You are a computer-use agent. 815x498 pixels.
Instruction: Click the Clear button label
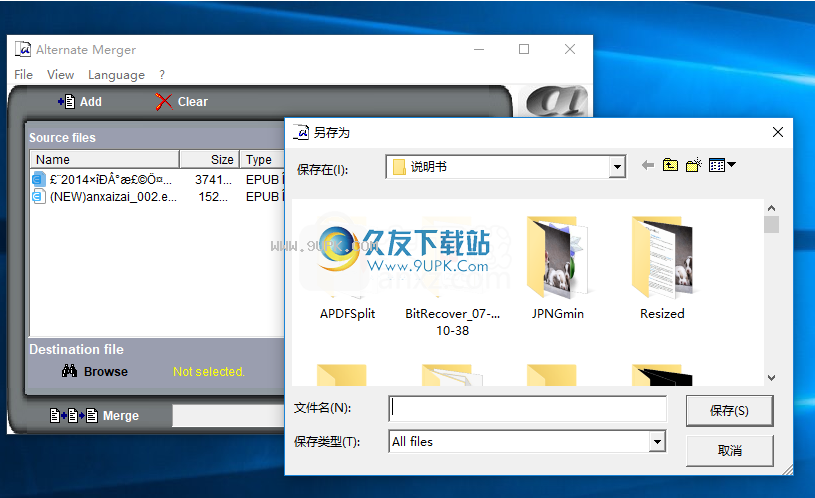[193, 102]
